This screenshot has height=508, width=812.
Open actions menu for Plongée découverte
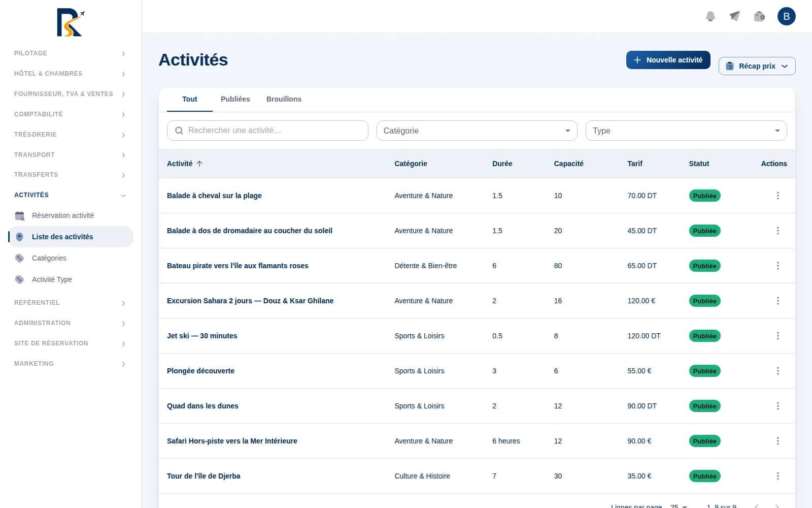click(x=777, y=371)
